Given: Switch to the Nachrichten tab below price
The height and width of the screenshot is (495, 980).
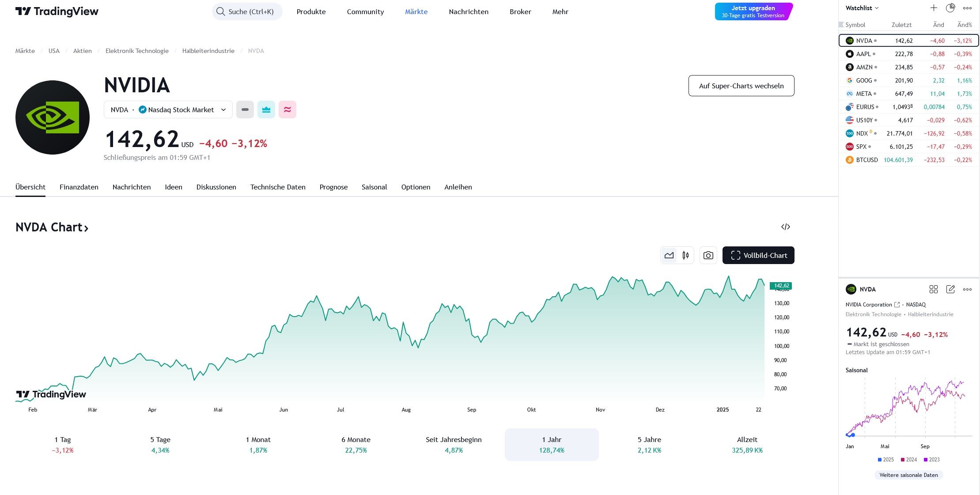Looking at the screenshot, I should pos(132,187).
